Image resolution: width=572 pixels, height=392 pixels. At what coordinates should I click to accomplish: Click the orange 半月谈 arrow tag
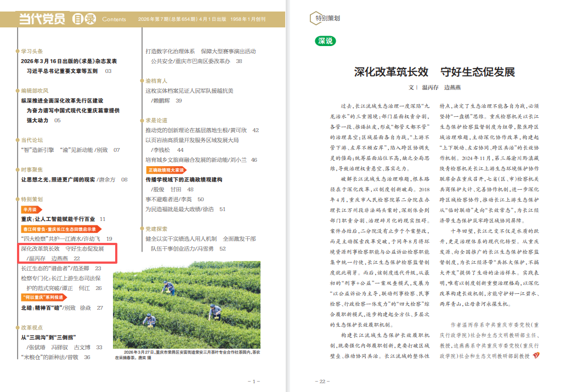tap(31, 209)
